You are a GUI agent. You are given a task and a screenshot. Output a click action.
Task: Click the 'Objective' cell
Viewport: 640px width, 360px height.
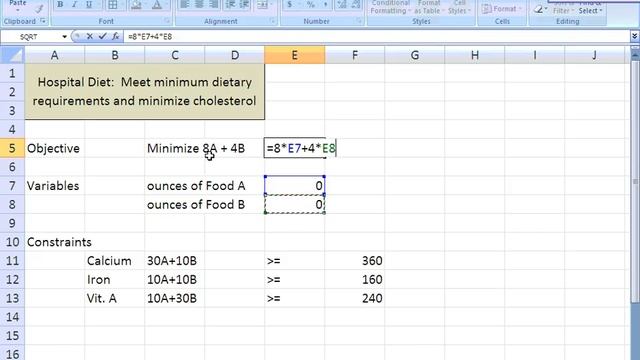(x=54, y=148)
